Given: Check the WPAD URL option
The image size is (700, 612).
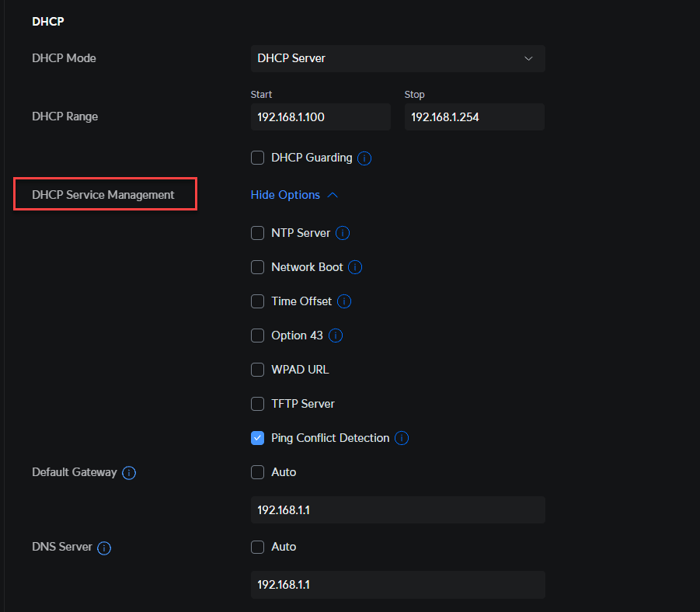Looking at the screenshot, I should (258, 370).
